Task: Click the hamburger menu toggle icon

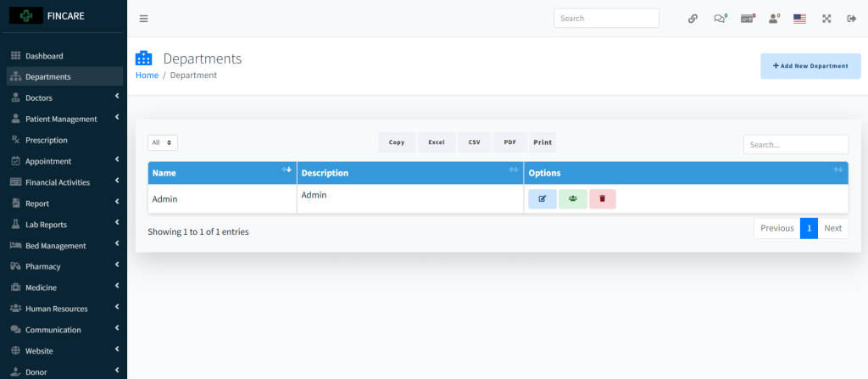Action: click(x=143, y=19)
